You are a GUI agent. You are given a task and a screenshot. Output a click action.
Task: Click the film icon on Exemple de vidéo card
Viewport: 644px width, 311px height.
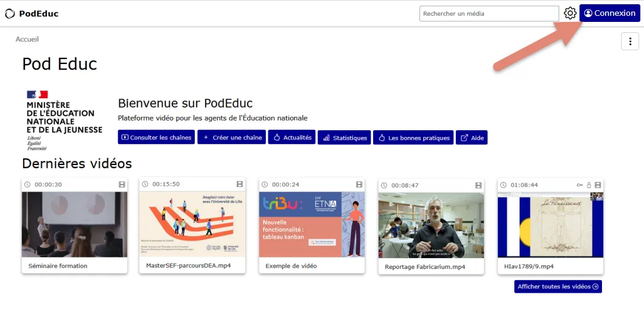[x=359, y=184]
